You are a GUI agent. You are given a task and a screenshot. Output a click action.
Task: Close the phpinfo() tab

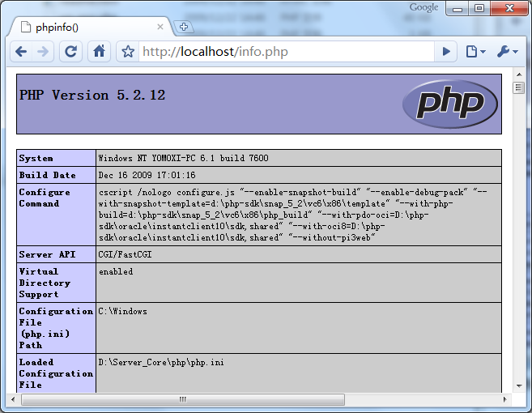click(160, 27)
